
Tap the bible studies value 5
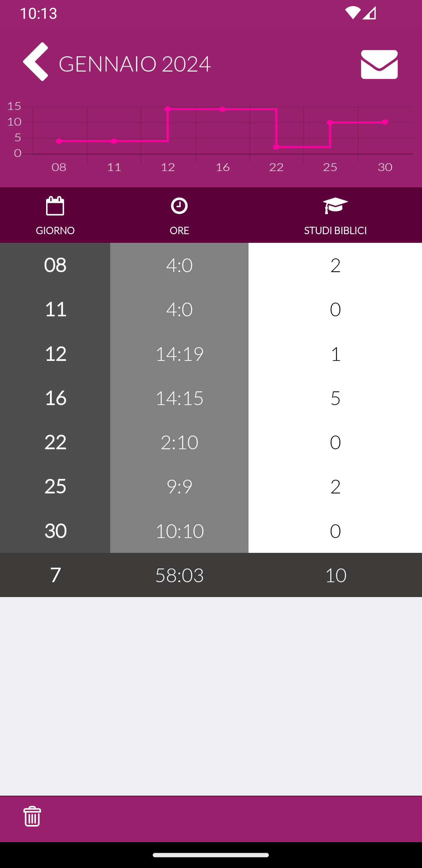pyautogui.click(x=335, y=398)
